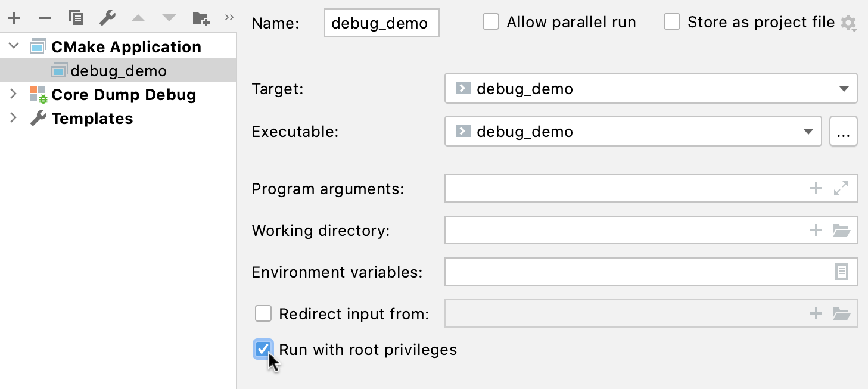Show hidden toolbar actions via chevron
This screenshot has height=389, width=868.
tap(229, 17)
